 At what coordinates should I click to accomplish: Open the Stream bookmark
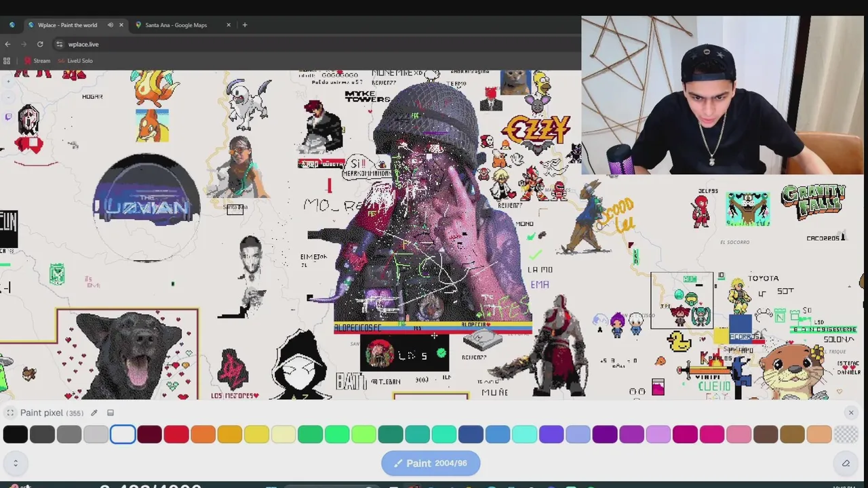point(37,61)
